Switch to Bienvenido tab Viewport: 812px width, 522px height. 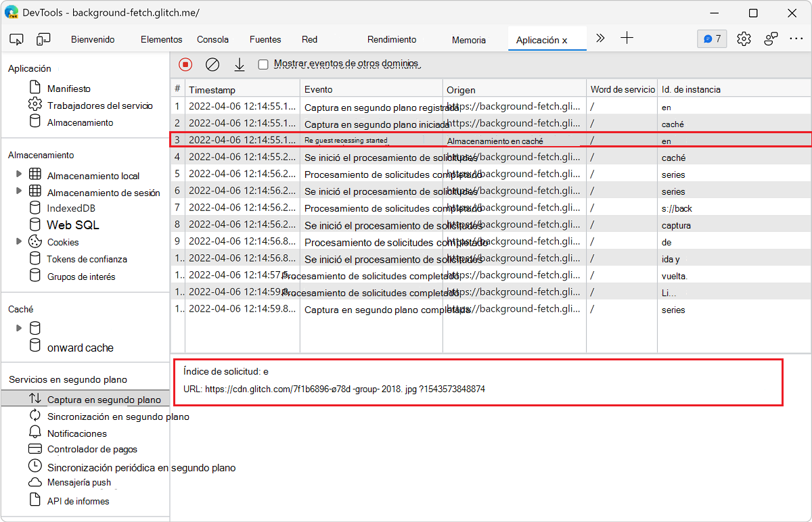click(x=93, y=39)
